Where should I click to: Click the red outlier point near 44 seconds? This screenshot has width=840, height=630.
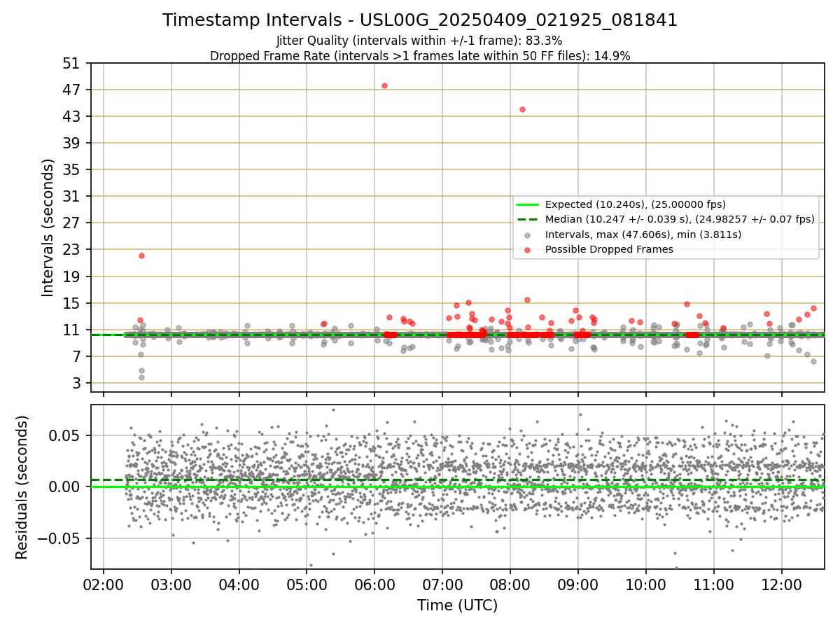click(522, 109)
